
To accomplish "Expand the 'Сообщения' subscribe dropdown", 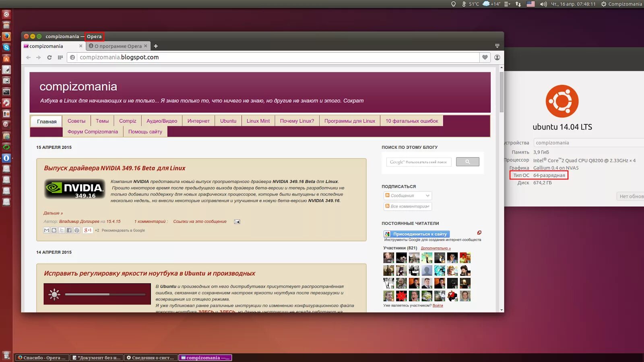I will [x=408, y=195].
